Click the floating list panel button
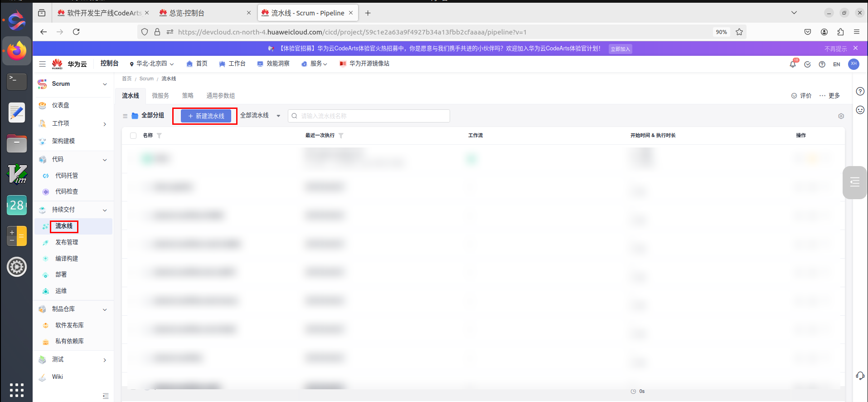Screen dimensions: 868x402 (855, 182)
